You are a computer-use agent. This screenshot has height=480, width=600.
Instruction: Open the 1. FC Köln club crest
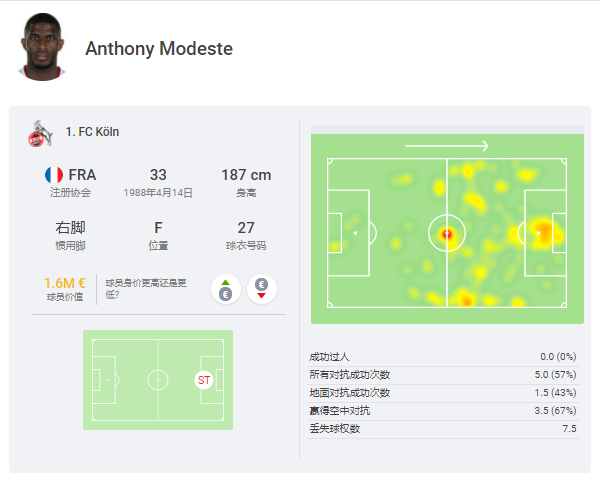pyautogui.click(x=40, y=133)
